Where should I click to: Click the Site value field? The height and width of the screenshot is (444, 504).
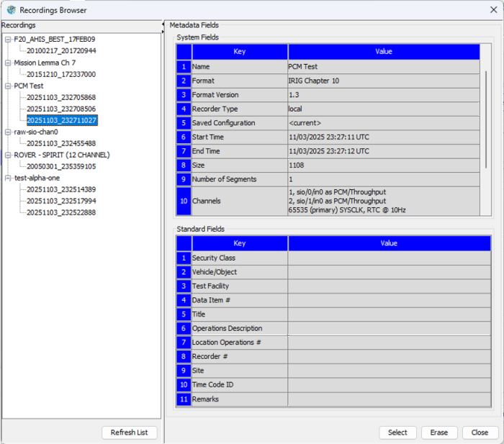(x=390, y=371)
